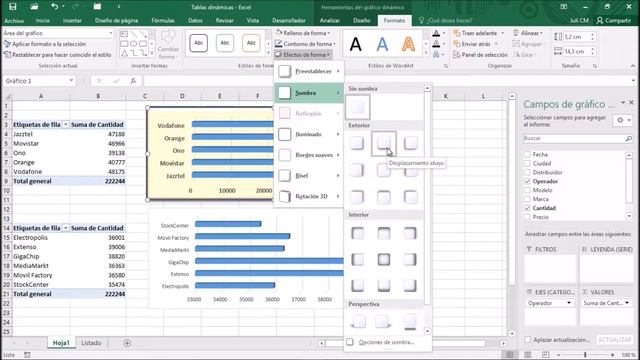
Task: Open the Operador field dropdown in EJES area
Action: pos(569,303)
